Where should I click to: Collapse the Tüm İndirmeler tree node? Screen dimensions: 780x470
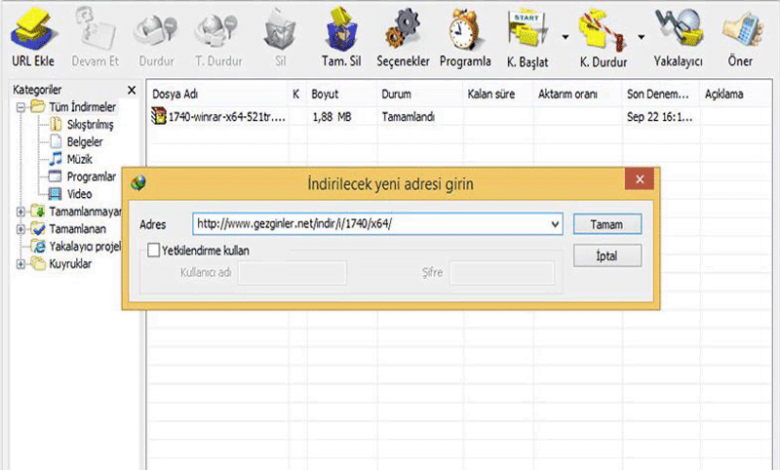pyautogui.click(x=21, y=108)
